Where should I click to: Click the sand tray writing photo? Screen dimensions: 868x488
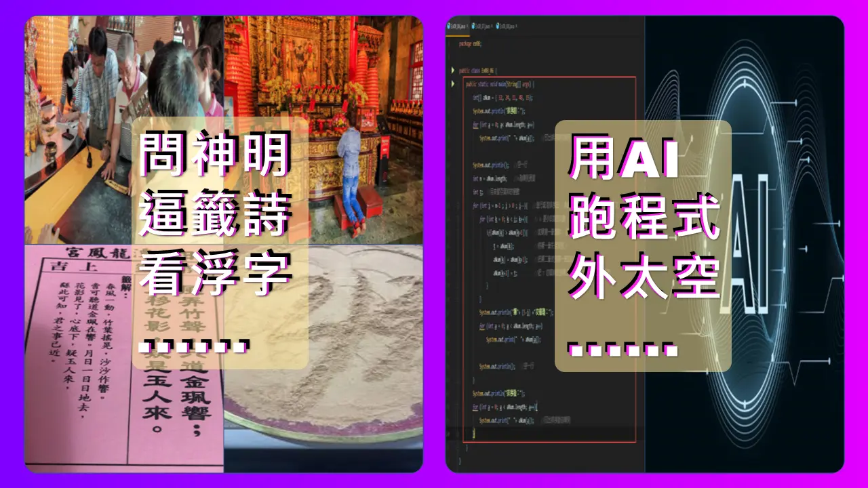coord(323,358)
